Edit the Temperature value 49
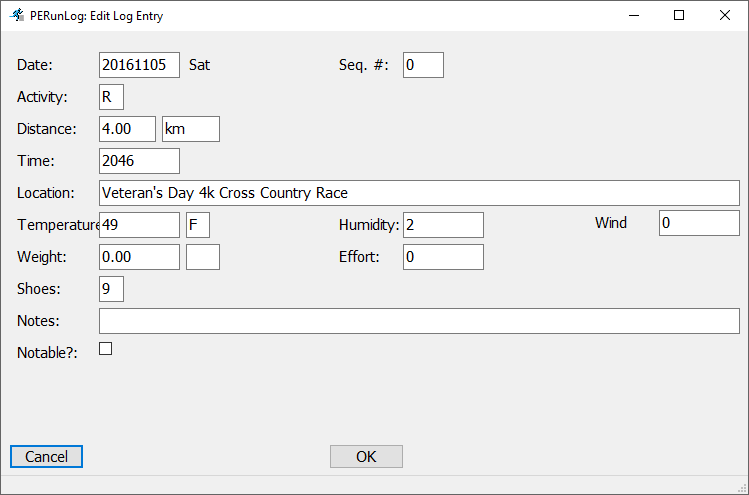Screen dimensions: 749x495 [139, 225]
